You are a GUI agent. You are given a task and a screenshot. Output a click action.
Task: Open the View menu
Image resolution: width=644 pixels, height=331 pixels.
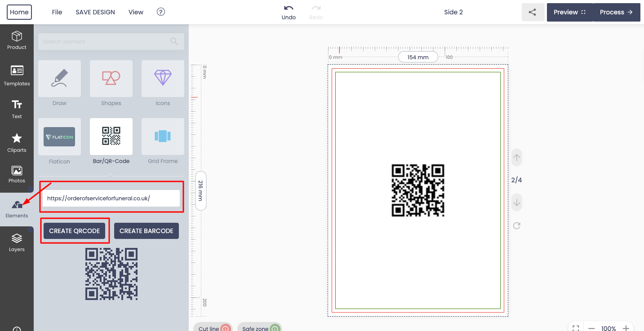pyautogui.click(x=136, y=12)
